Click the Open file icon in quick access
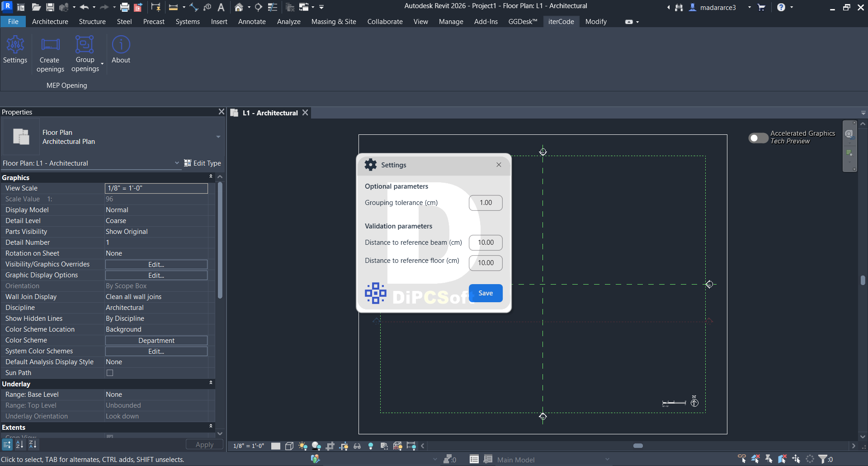 tap(36, 7)
